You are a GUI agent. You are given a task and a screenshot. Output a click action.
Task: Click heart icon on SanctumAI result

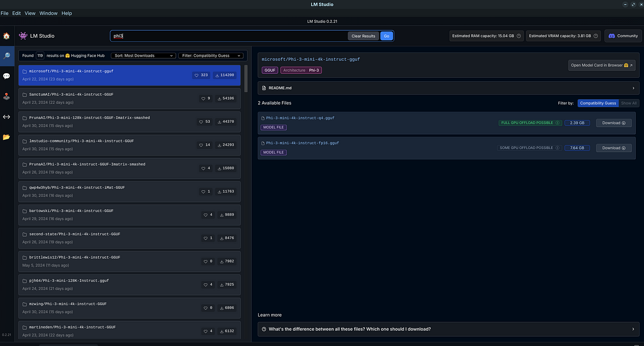pyautogui.click(x=203, y=98)
